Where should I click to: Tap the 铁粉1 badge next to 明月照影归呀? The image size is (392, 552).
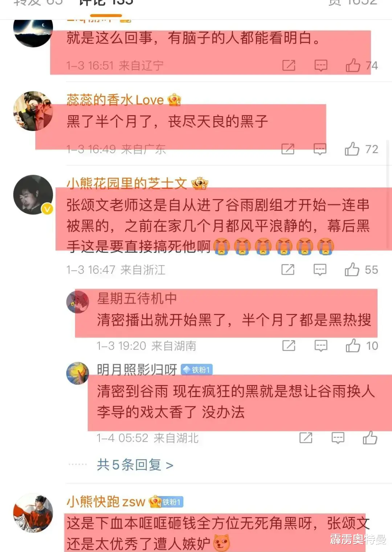coord(197,369)
